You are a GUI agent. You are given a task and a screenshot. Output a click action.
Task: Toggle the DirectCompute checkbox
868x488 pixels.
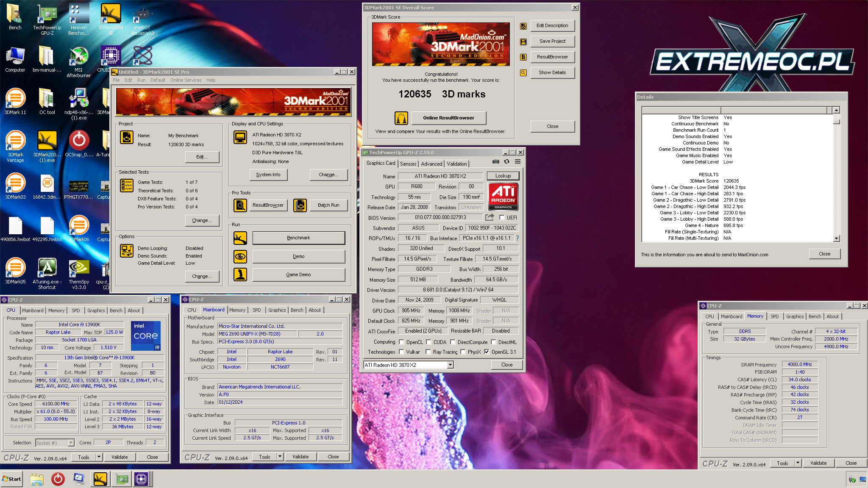pyautogui.click(x=453, y=342)
